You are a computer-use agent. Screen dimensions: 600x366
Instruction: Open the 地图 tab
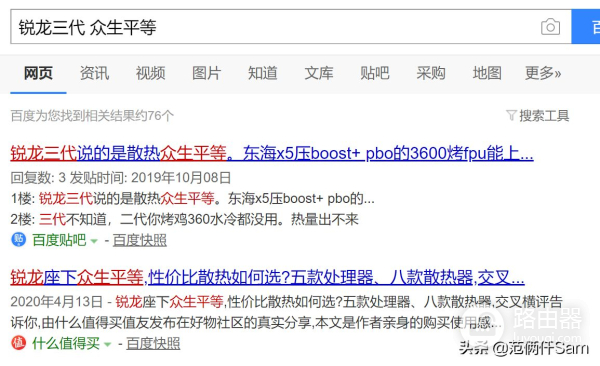pos(487,73)
